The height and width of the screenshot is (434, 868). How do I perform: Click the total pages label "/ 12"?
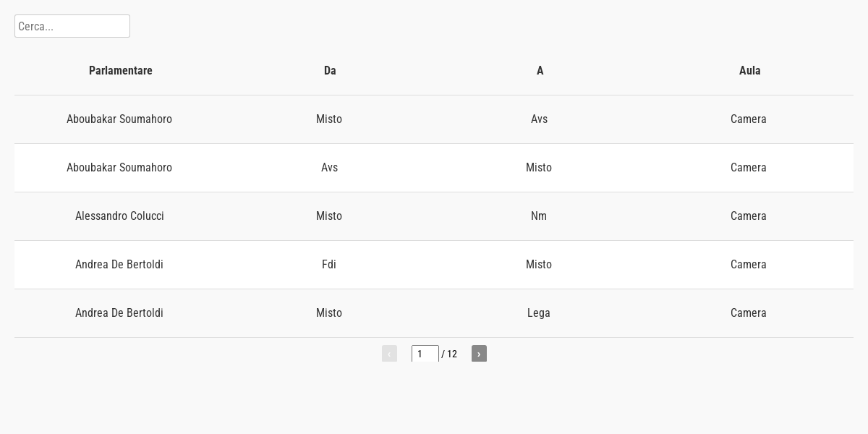pos(450,354)
